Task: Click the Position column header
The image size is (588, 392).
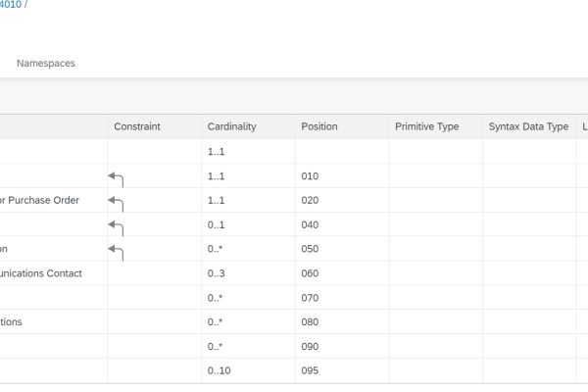Action: pos(319,126)
